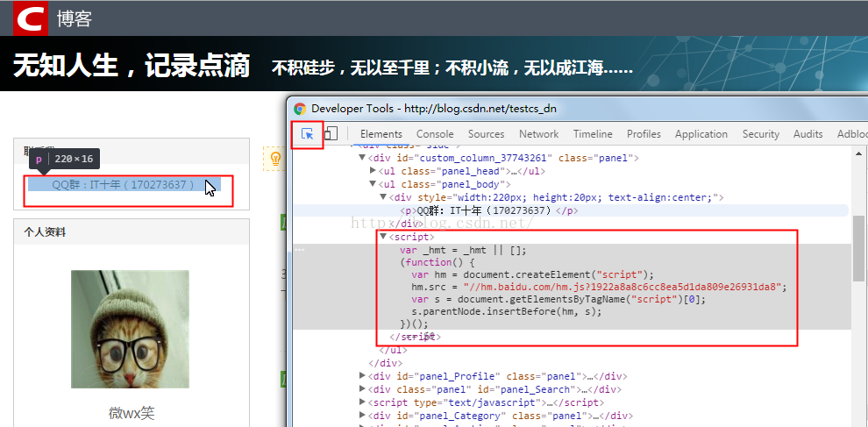Expand the script type text/javascript node

(x=363, y=402)
